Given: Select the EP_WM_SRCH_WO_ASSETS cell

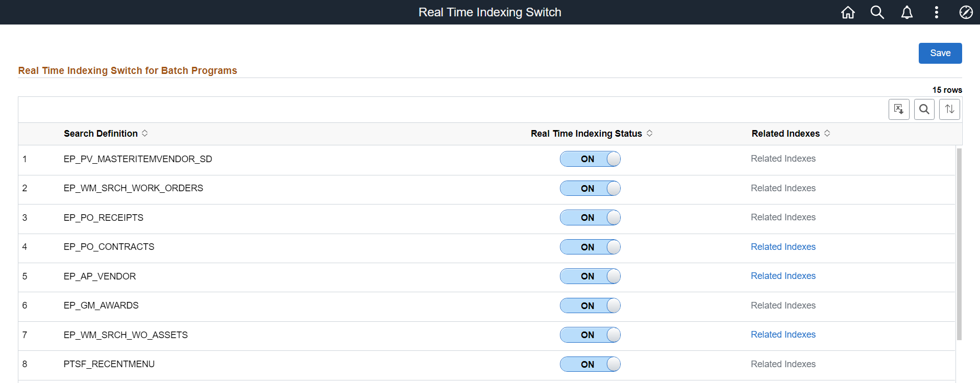Looking at the screenshot, I should 126,335.
